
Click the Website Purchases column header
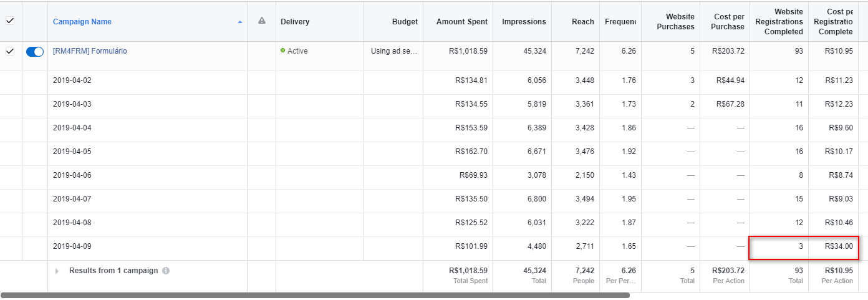coord(676,22)
